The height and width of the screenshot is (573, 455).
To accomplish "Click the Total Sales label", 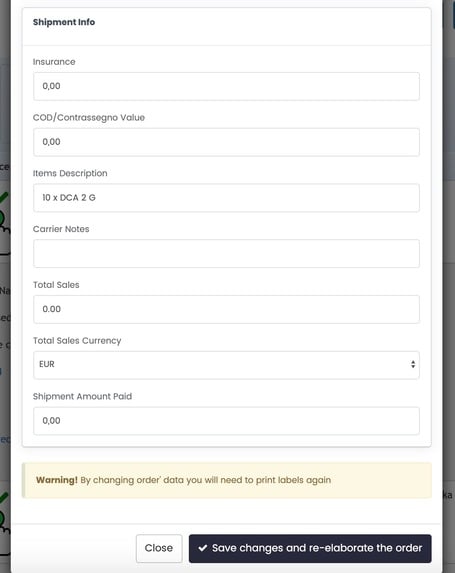I will [56, 285].
